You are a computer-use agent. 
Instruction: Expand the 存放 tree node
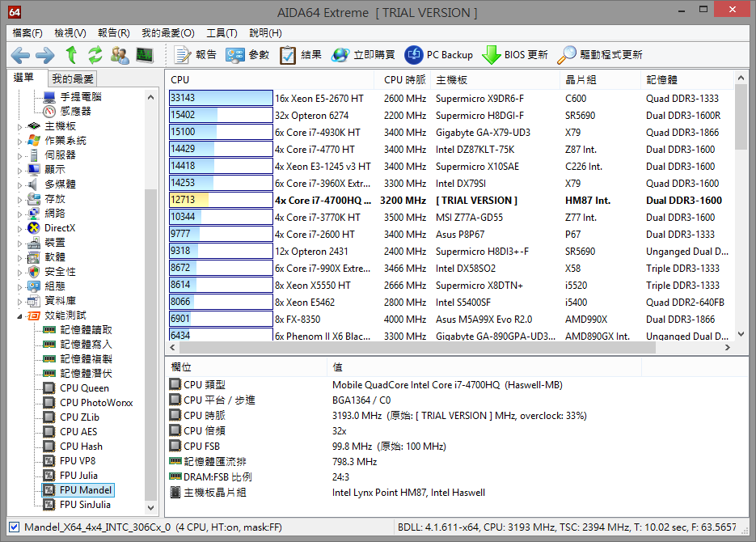19,200
